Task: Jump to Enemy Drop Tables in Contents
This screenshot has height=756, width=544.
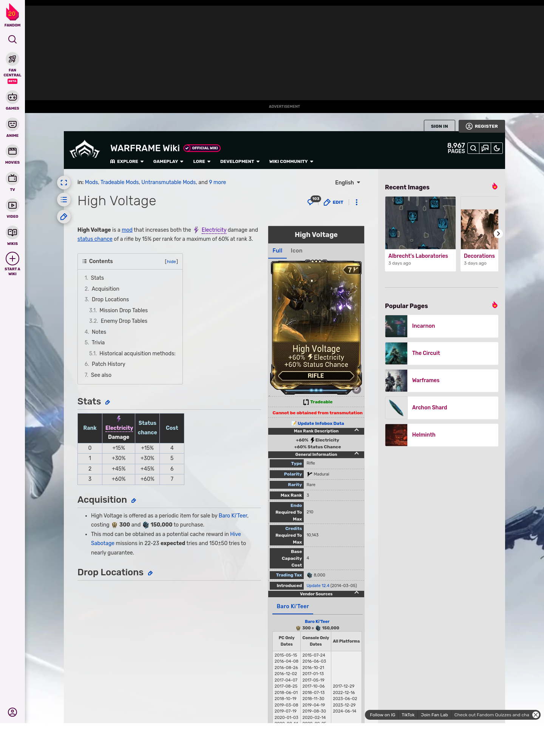Action: click(x=124, y=321)
